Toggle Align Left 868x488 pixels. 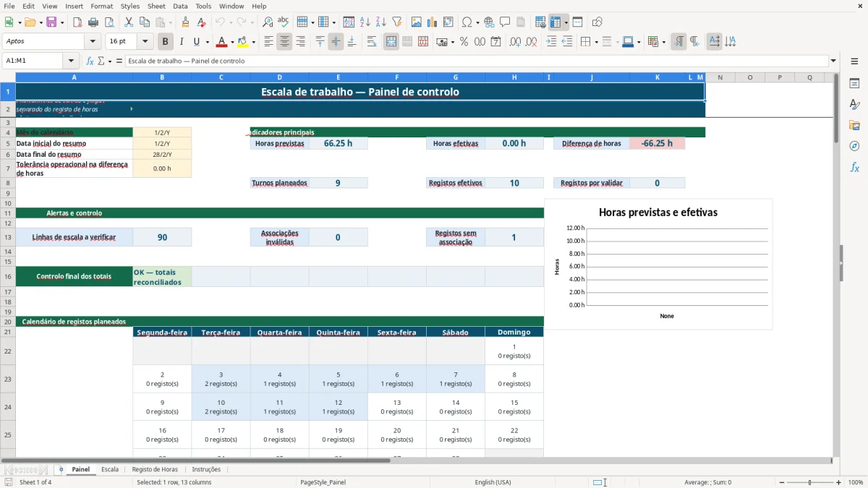(x=268, y=42)
